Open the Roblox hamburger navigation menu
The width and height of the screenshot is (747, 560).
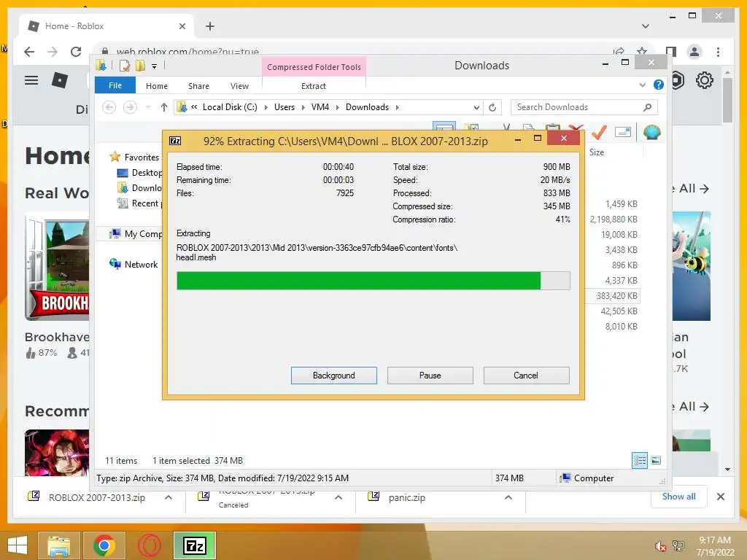(31, 80)
